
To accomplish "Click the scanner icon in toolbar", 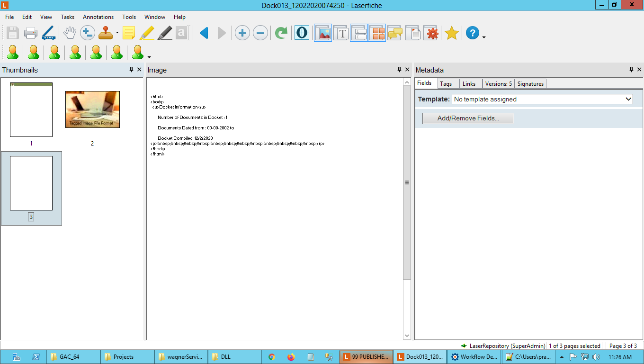I will tap(49, 33).
